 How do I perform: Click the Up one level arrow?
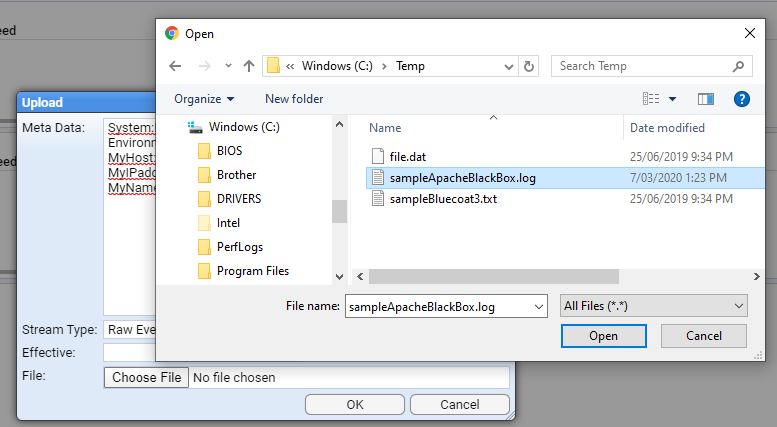pos(249,66)
